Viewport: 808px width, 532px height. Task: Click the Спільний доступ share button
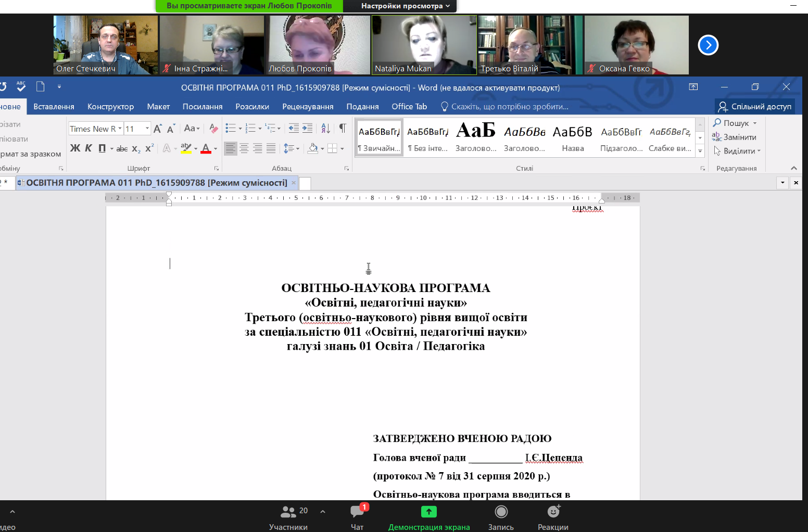(x=755, y=107)
